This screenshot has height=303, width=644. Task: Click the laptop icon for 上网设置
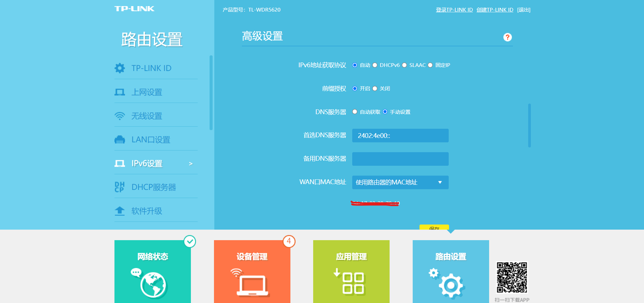click(x=120, y=92)
